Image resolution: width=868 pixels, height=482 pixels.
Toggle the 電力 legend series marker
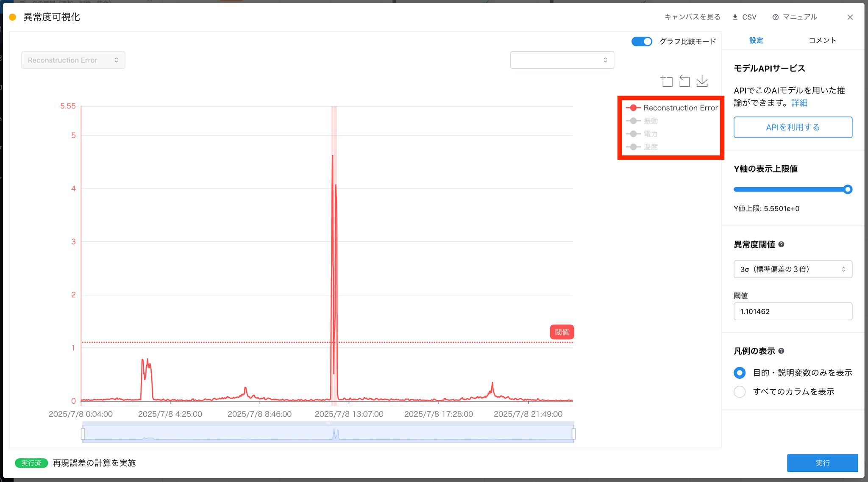coord(633,134)
